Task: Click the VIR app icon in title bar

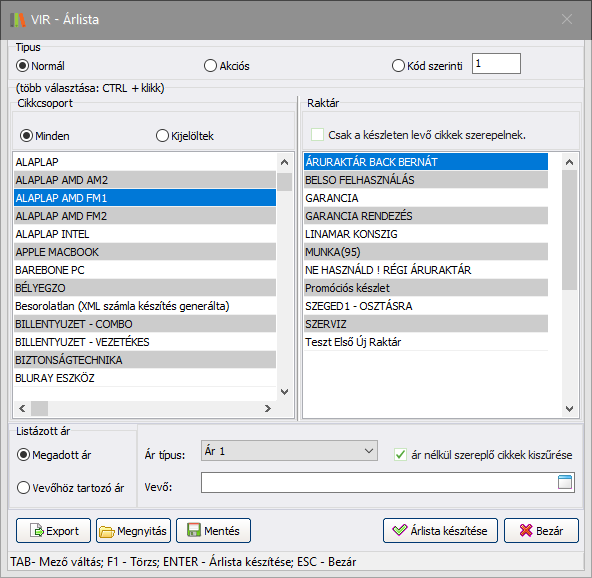Action: 17,20
